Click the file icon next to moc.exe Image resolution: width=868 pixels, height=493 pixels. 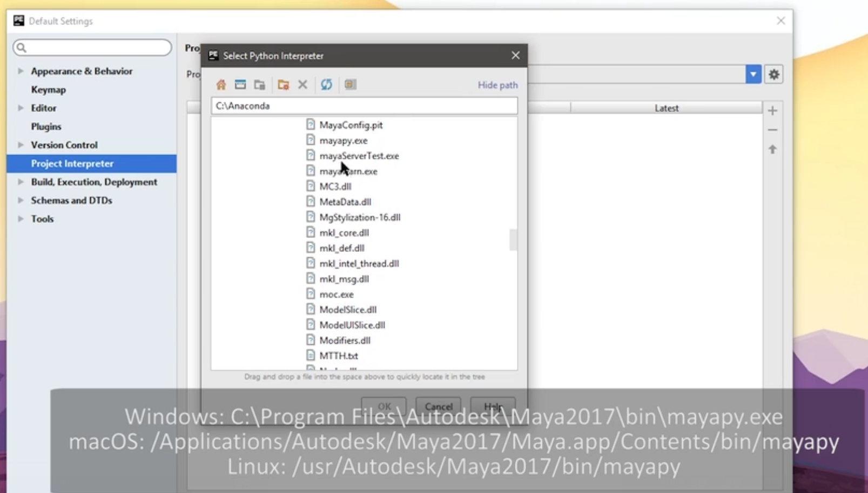coord(311,294)
